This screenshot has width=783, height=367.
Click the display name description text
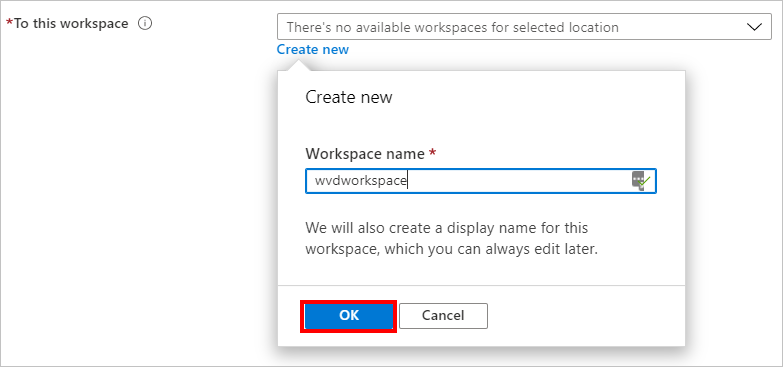tap(451, 239)
